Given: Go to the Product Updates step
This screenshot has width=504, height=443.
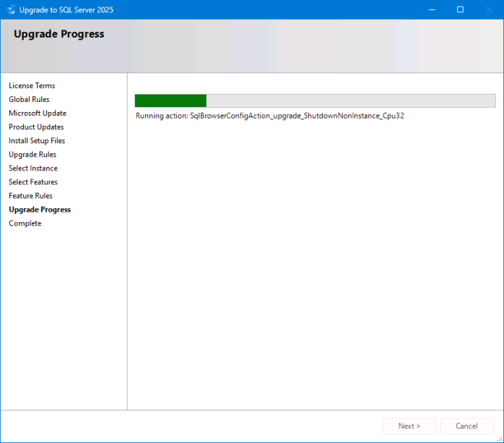Looking at the screenshot, I should point(36,127).
